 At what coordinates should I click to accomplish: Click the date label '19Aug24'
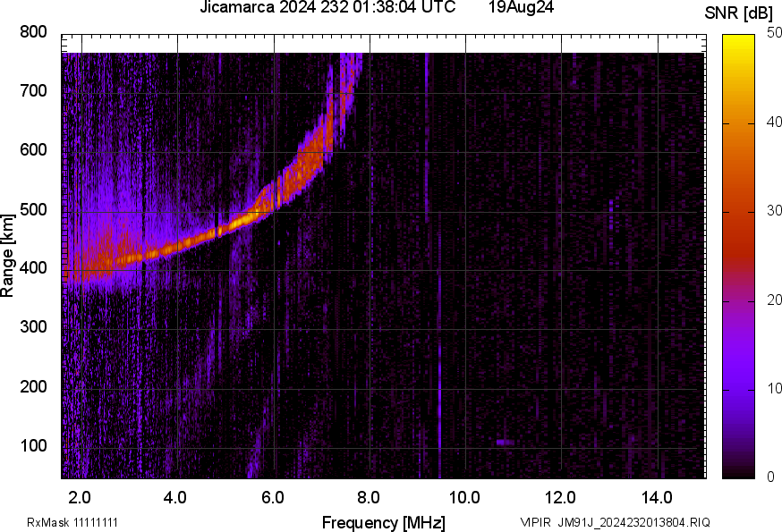point(521,7)
